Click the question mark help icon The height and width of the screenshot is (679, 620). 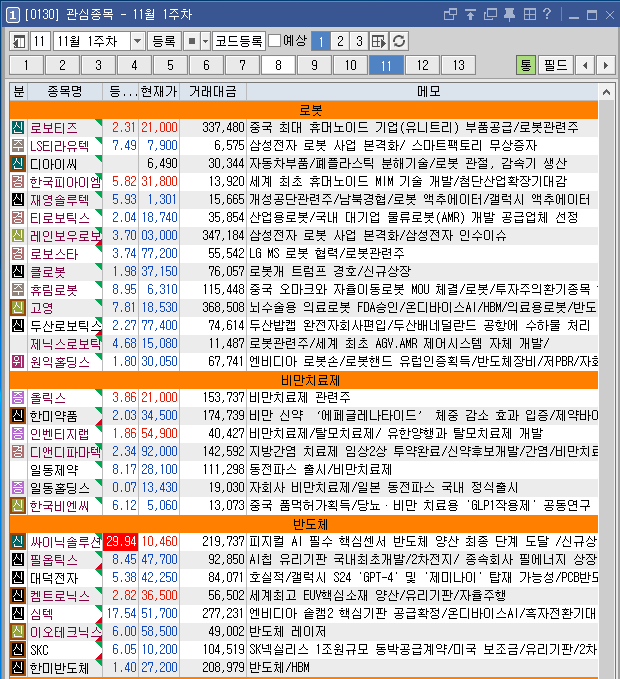(546, 14)
